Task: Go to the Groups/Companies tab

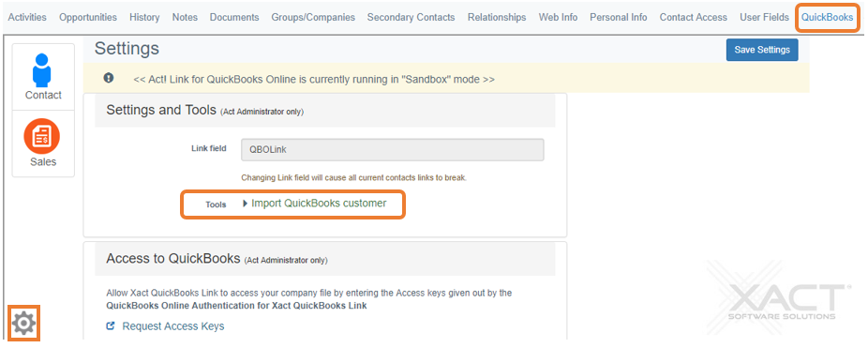Action: click(313, 17)
